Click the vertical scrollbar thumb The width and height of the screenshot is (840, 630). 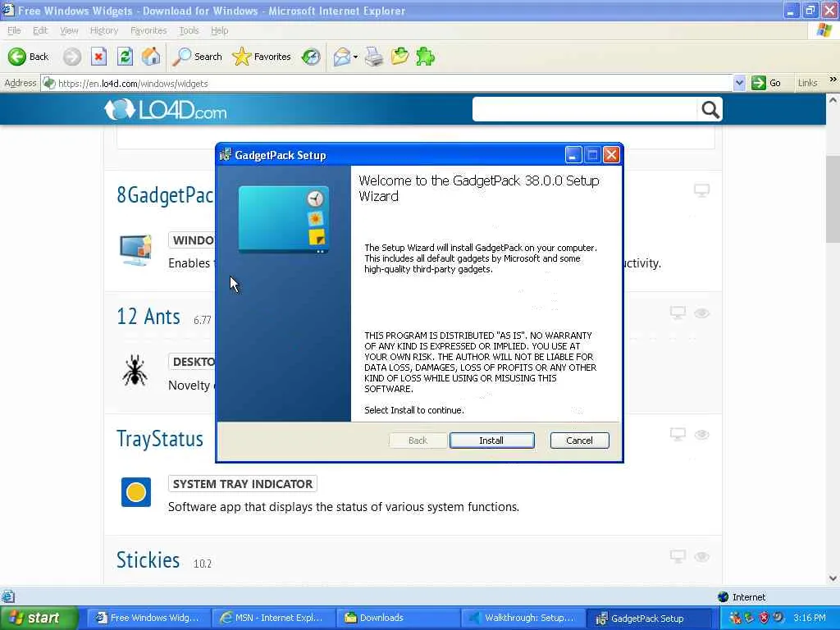tap(833, 199)
